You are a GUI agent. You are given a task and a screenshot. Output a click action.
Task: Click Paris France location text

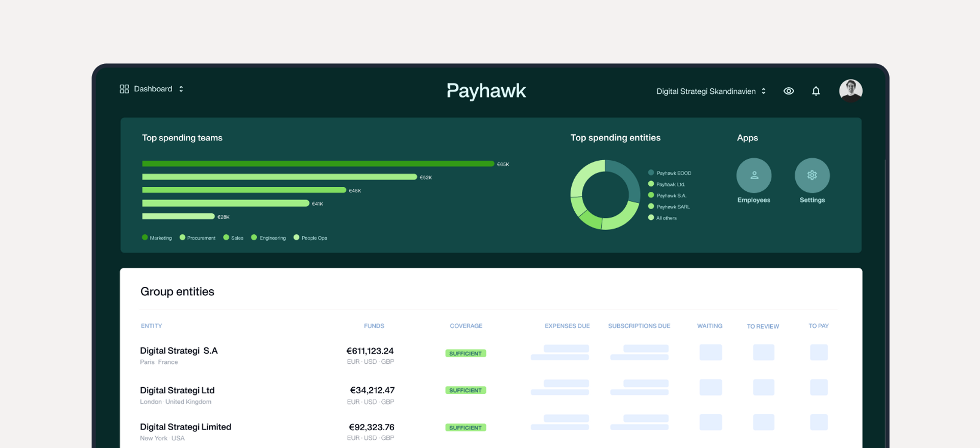(159, 362)
